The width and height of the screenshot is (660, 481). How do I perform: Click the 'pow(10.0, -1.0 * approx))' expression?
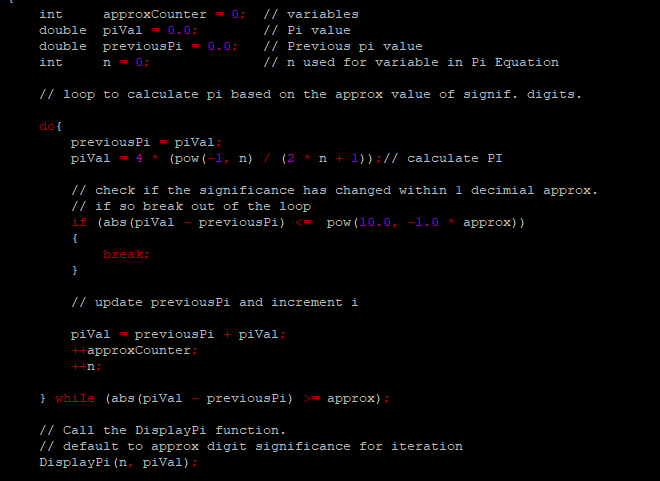click(426, 222)
